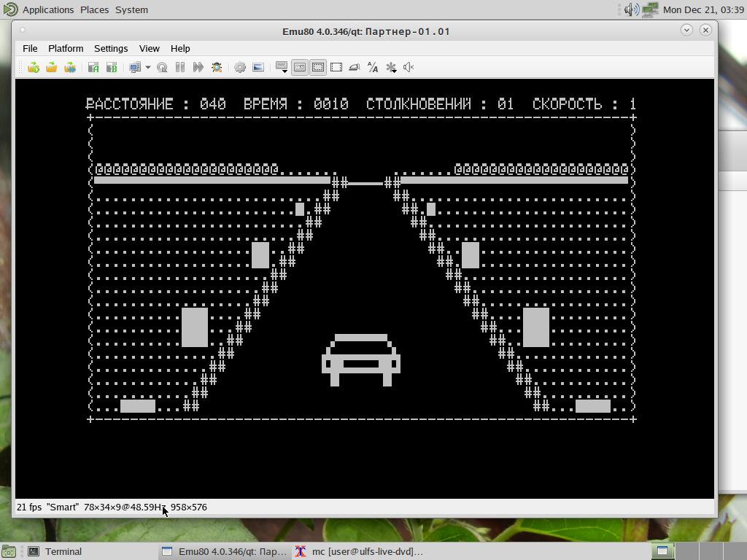747x560 pixels.
Task: Expand the platform selector dropdown arrow
Action: pyautogui.click(x=147, y=67)
